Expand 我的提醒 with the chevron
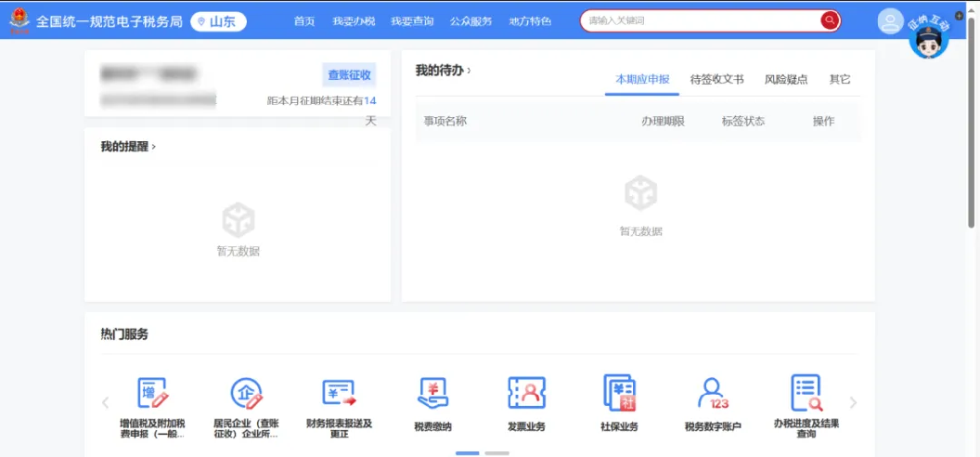The image size is (980, 457). coord(154,147)
